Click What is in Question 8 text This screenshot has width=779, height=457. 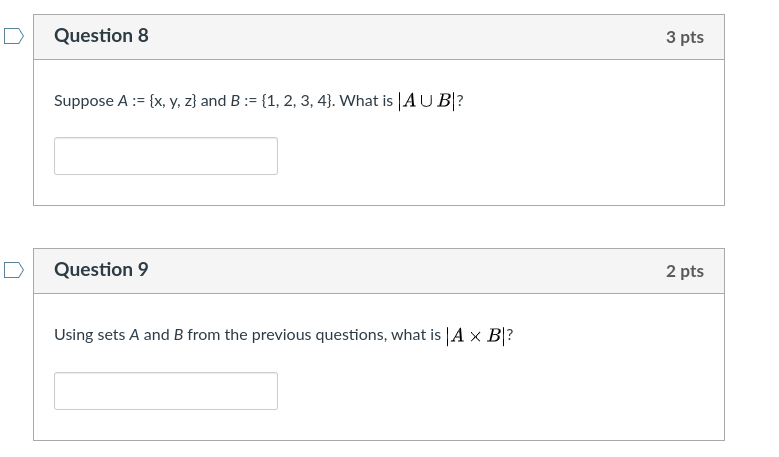(x=366, y=101)
